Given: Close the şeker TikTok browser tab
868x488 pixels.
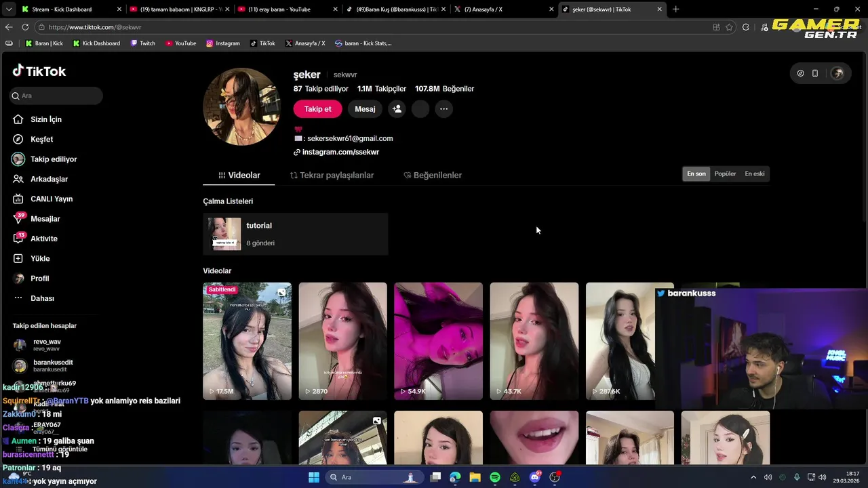Looking at the screenshot, I should click(x=660, y=9).
